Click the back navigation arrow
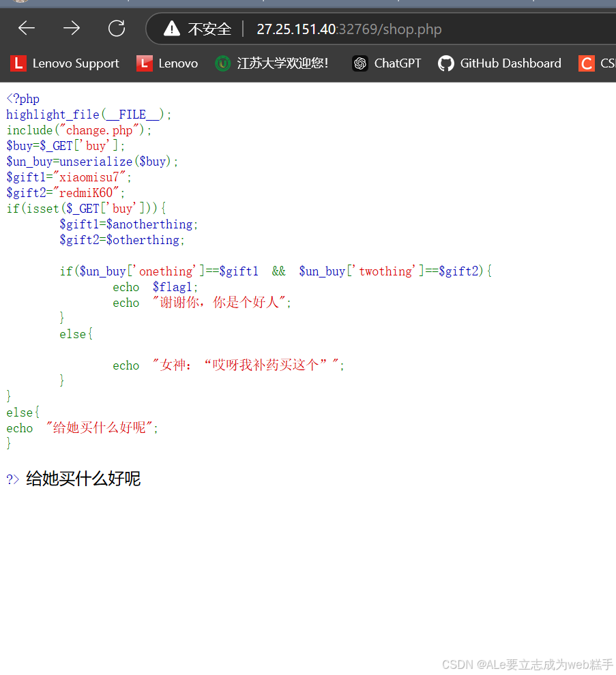 [26, 29]
